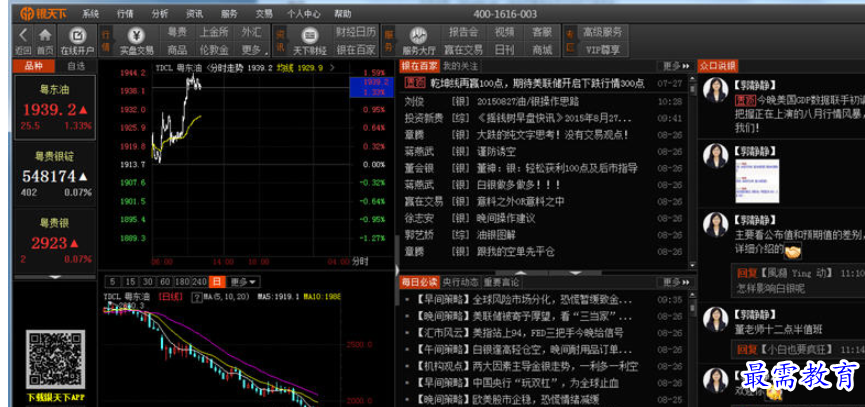Go to the home page icon
This screenshot has width=865, height=407.
point(45,36)
